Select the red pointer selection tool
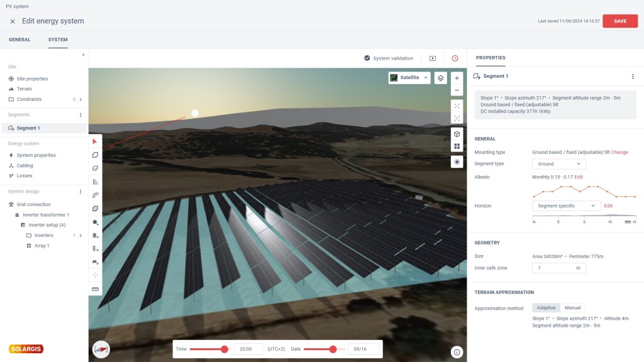 tap(95, 141)
